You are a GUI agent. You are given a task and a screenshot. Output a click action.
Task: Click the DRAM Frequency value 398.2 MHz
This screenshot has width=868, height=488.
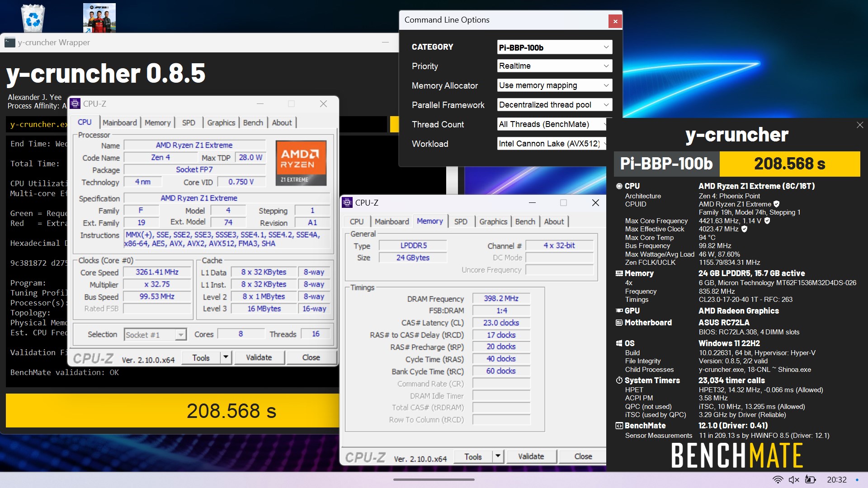click(501, 298)
